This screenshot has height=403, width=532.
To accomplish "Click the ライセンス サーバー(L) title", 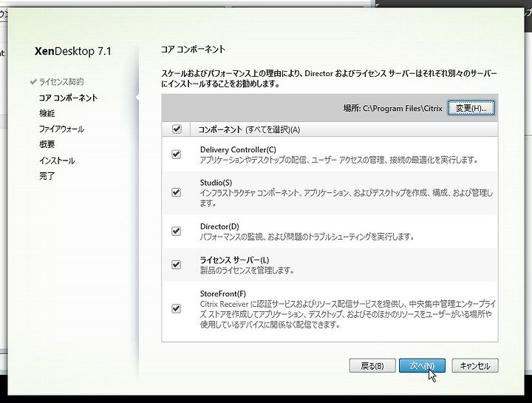I will [x=234, y=260].
